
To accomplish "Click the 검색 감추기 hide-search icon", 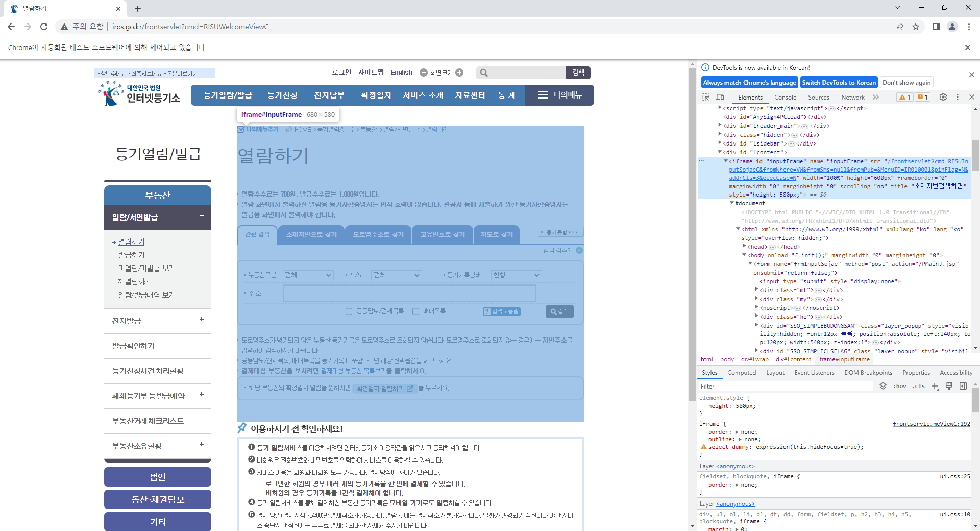I will point(579,250).
